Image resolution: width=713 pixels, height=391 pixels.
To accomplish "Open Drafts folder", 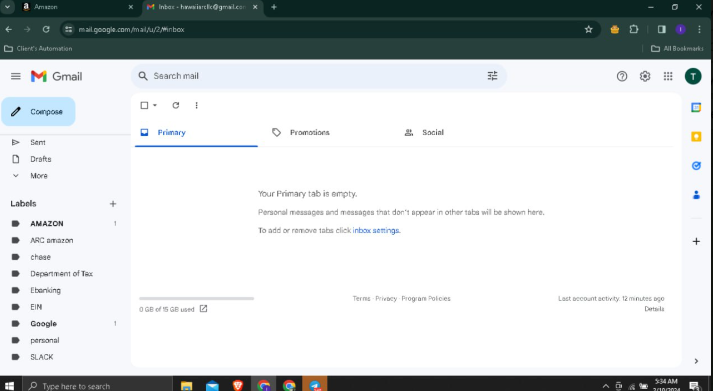I will point(40,159).
